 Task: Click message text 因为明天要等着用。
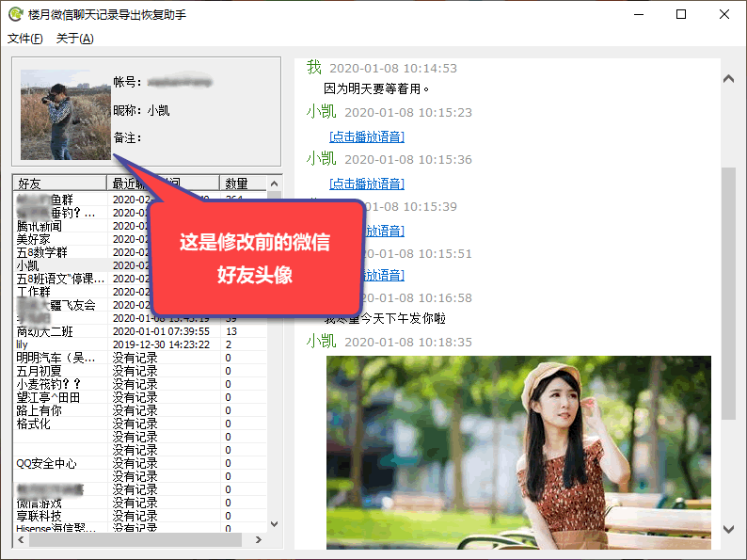coord(376,88)
